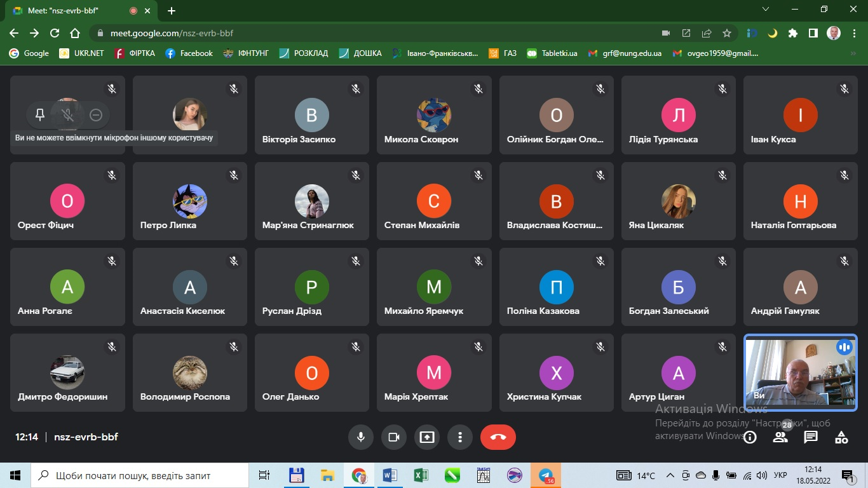Bookmark this page with star icon
Screen dimensions: 868x488
pos(727,33)
